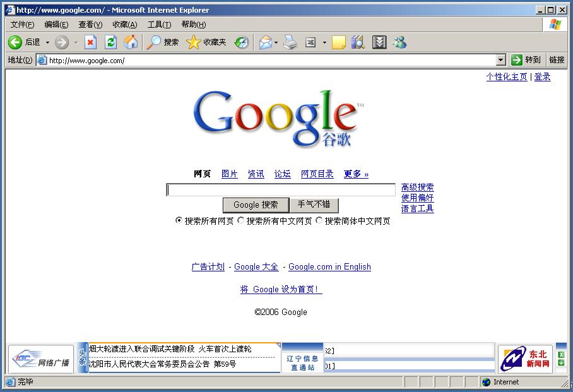Open the 工具(T) menu
Image resolution: width=573 pixels, height=392 pixels.
[x=159, y=25]
